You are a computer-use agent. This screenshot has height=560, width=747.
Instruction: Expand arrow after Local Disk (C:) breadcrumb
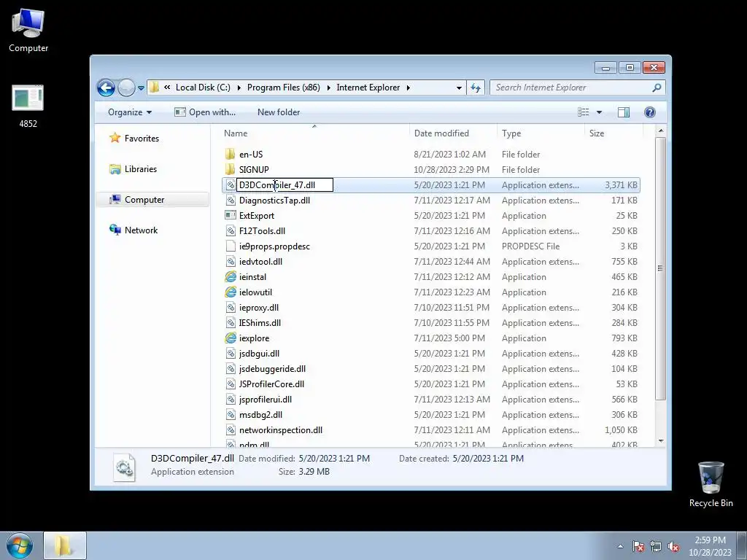click(239, 87)
